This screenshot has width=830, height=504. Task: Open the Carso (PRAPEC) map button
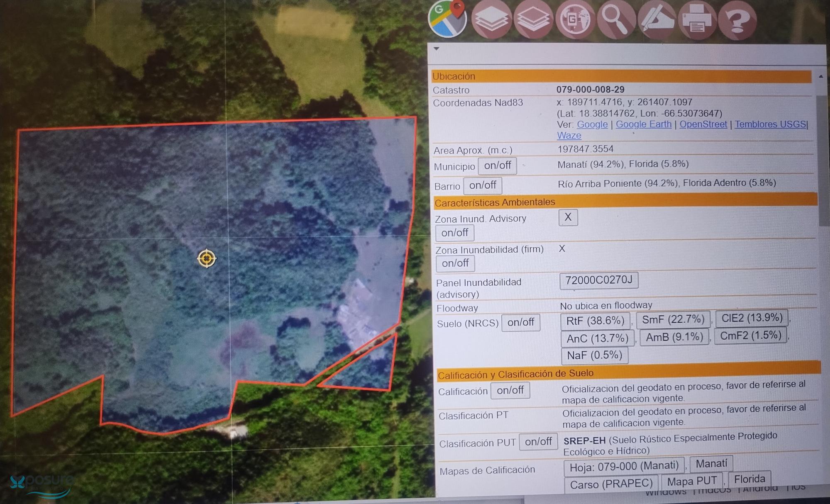tap(611, 484)
